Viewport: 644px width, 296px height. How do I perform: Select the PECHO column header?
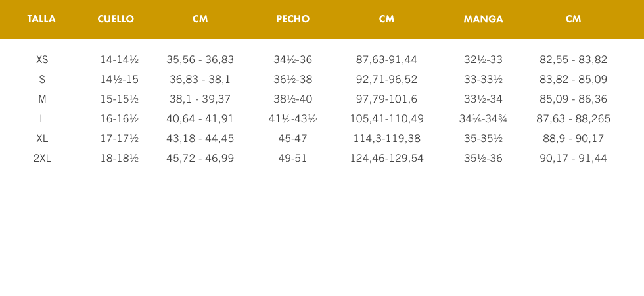(292, 19)
